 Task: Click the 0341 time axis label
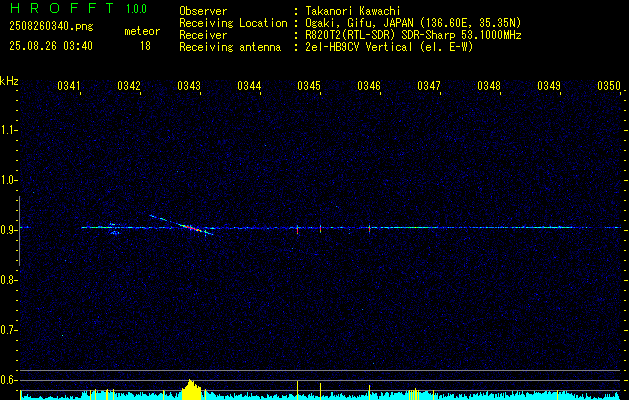click(69, 86)
